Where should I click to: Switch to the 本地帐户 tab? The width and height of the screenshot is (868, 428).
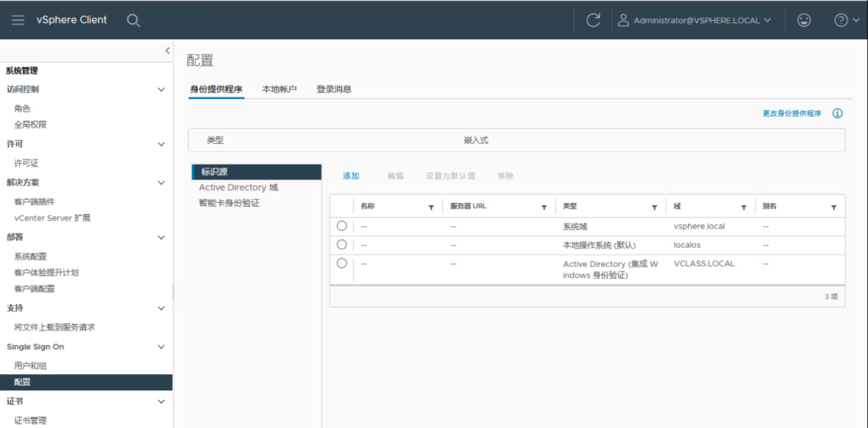(x=280, y=89)
